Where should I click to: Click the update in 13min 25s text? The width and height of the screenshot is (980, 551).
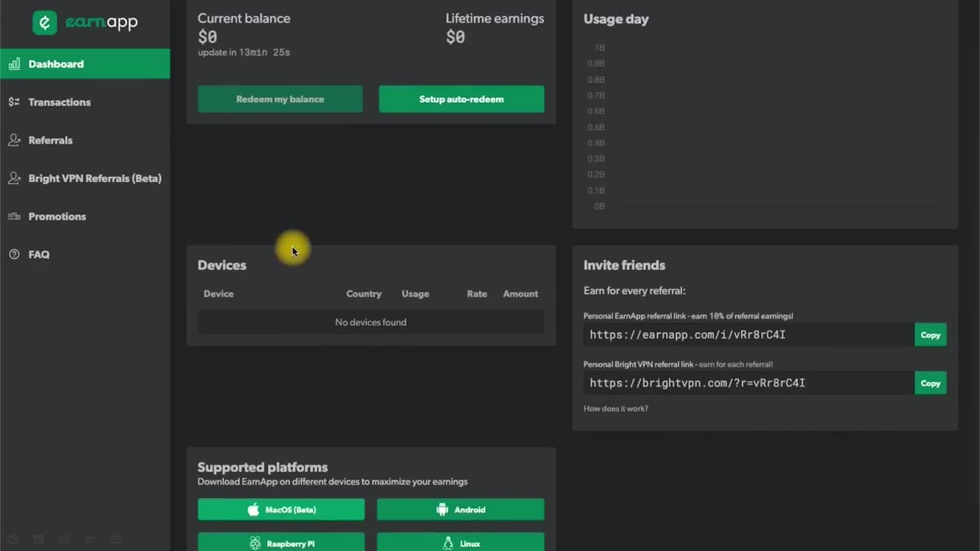click(244, 53)
